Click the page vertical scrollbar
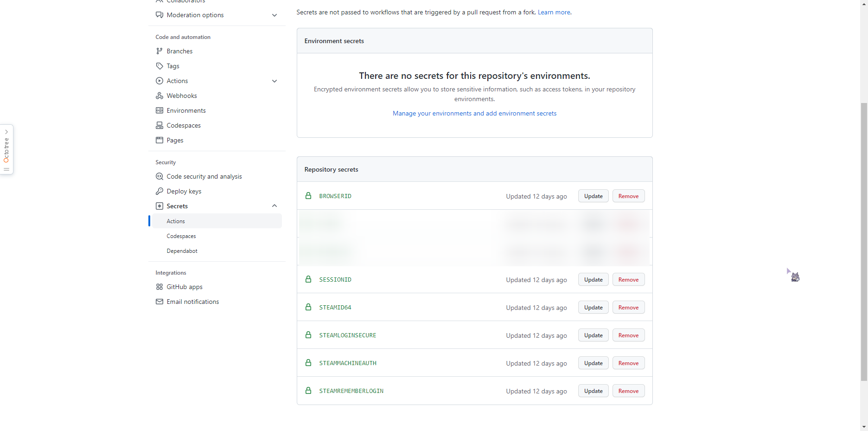868x431 pixels. point(864,241)
